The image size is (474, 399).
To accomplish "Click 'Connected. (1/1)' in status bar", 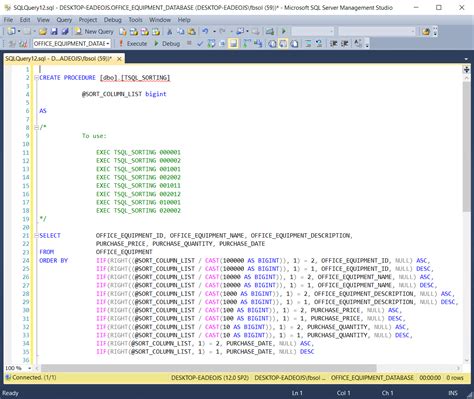I will pos(34,377).
